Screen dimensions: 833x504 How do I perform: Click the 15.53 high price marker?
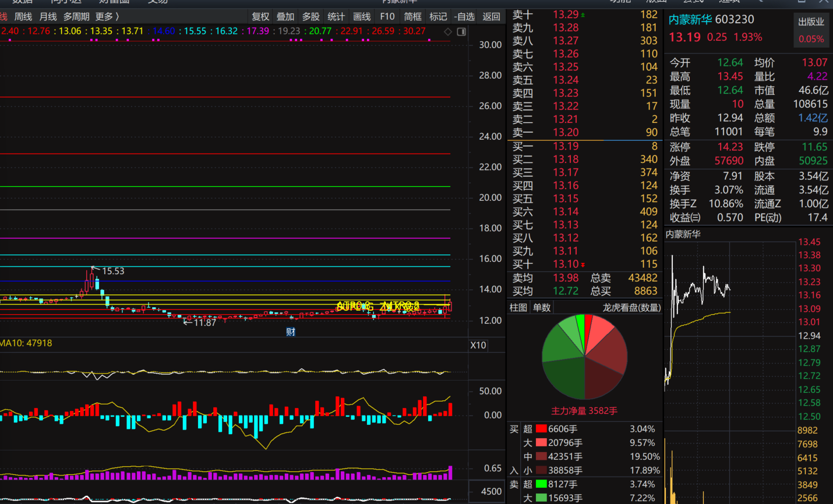click(x=112, y=271)
